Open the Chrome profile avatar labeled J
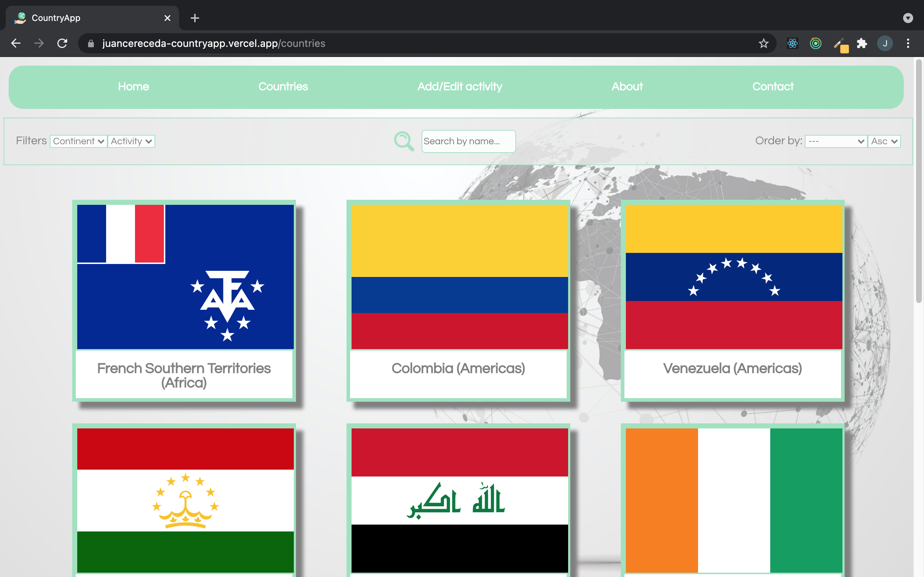 click(x=885, y=43)
